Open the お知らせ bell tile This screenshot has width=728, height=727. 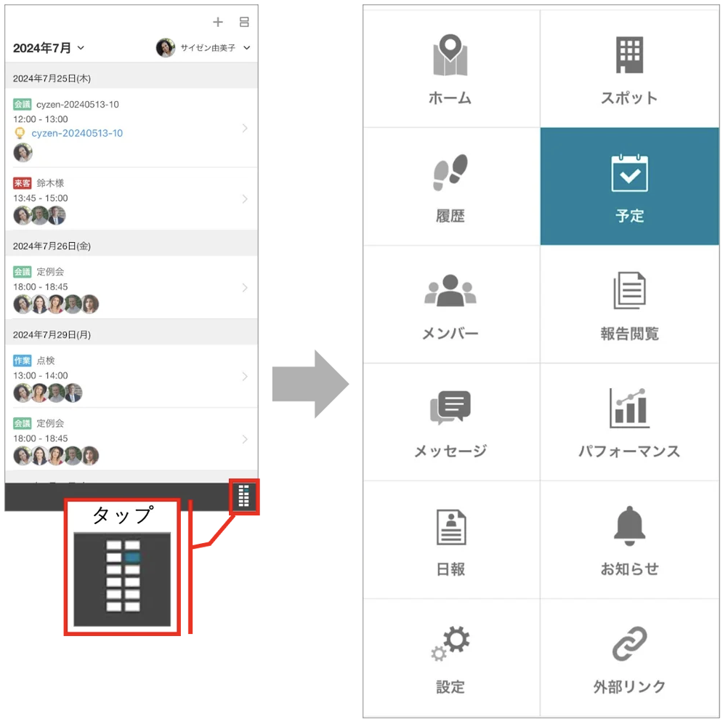[629, 539]
